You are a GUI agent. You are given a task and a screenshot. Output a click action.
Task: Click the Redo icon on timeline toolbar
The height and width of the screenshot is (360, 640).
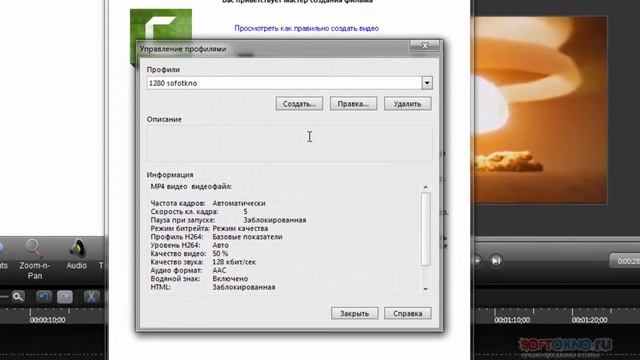[64, 297]
